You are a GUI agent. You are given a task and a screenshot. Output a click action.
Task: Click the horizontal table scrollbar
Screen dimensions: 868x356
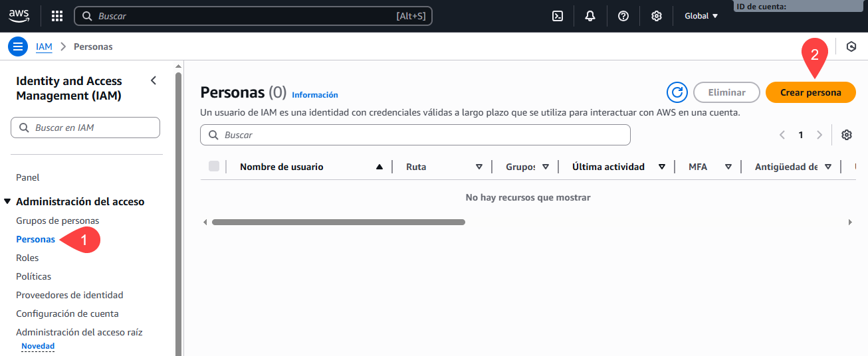point(338,222)
